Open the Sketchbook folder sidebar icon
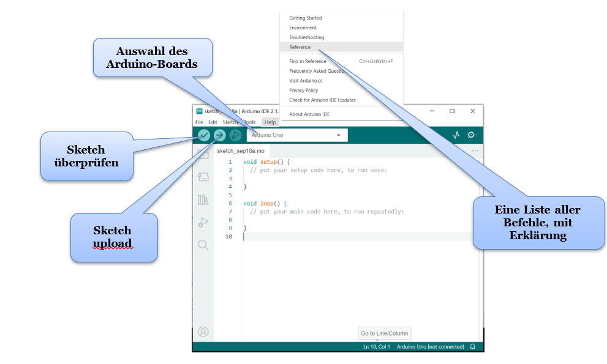Viewport: 607px width, 364px height. click(x=203, y=155)
